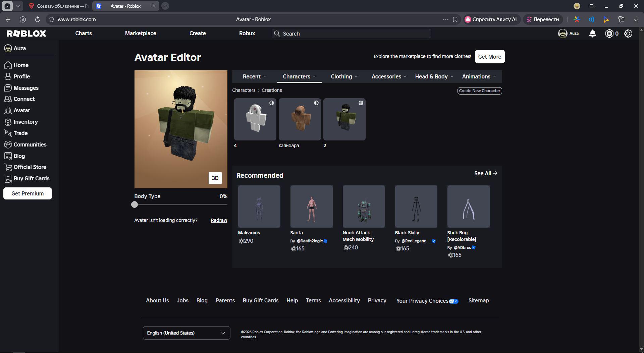
Task: Click Спросить Алису AI button
Action: (492, 19)
